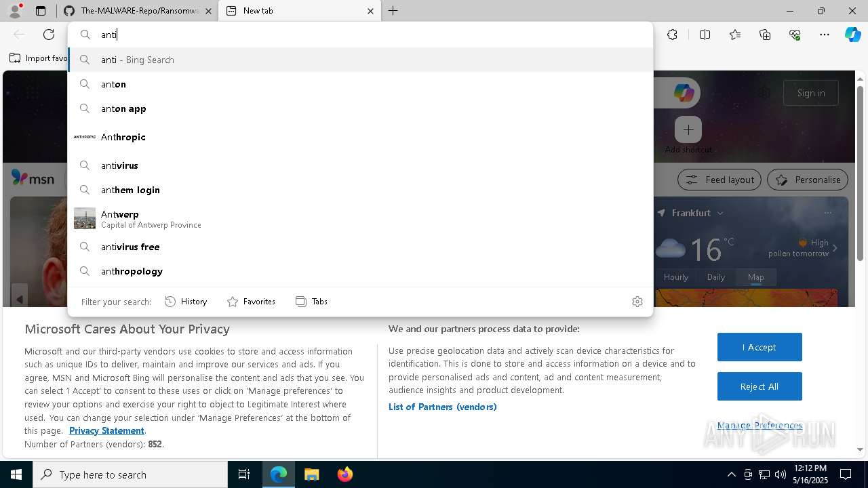
Task: Open Settings and more ellipsis menu
Action: coord(825,35)
